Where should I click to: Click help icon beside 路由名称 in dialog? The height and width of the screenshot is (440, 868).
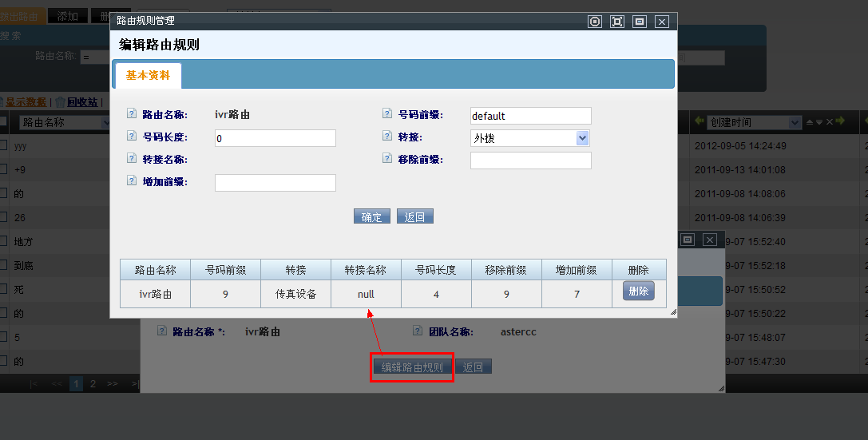pyautogui.click(x=132, y=114)
